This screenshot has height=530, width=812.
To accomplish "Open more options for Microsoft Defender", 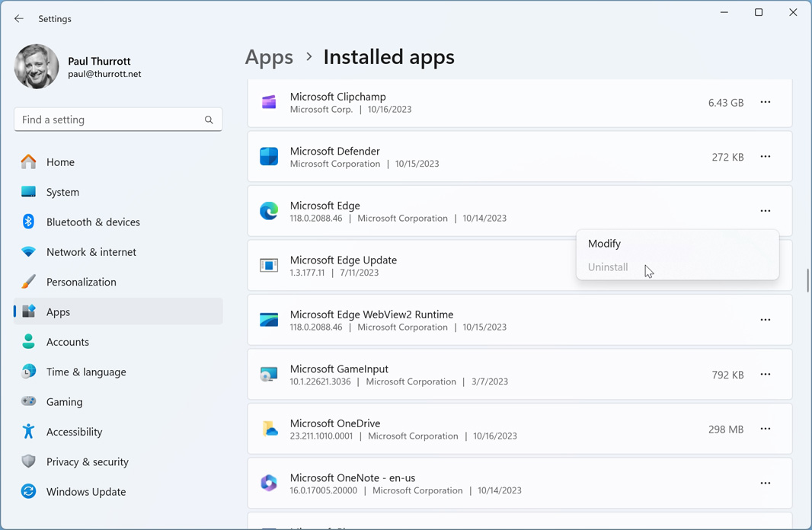I will coord(765,157).
